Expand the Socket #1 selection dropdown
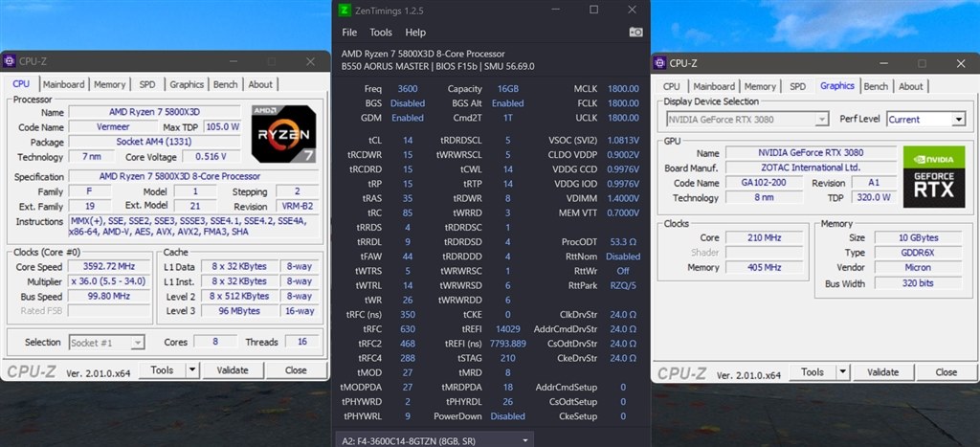Image resolution: width=980 pixels, height=447 pixels. [138, 342]
